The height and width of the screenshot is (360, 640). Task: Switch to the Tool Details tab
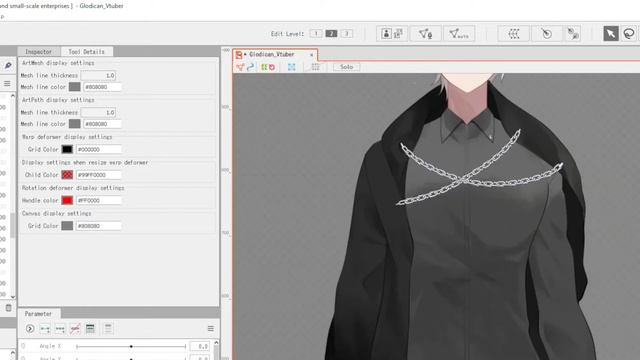click(x=87, y=52)
